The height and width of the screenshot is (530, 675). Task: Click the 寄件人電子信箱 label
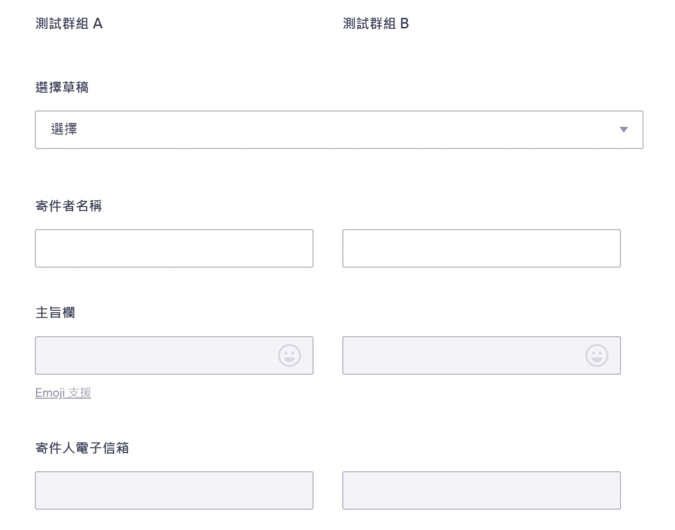[x=82, y=447]
